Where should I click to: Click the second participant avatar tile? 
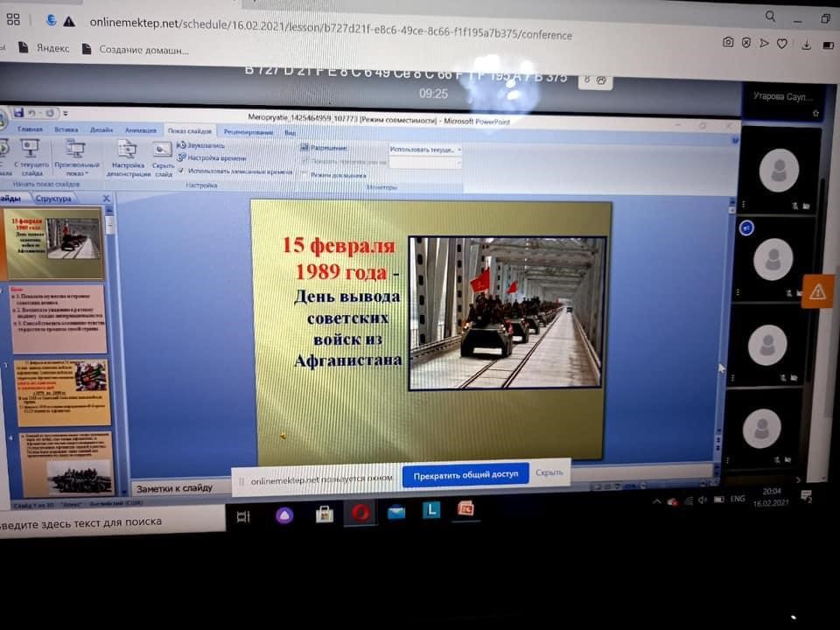point(773,260)
